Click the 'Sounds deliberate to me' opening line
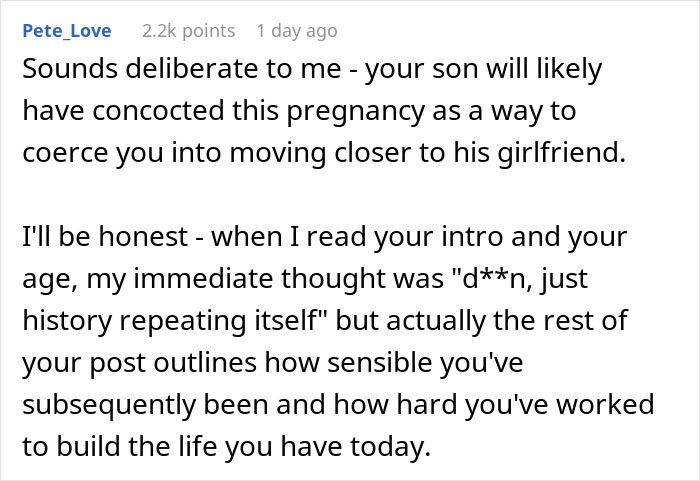Image resolution: width=700 pixels, height=481 pixels. click(182, 69)
